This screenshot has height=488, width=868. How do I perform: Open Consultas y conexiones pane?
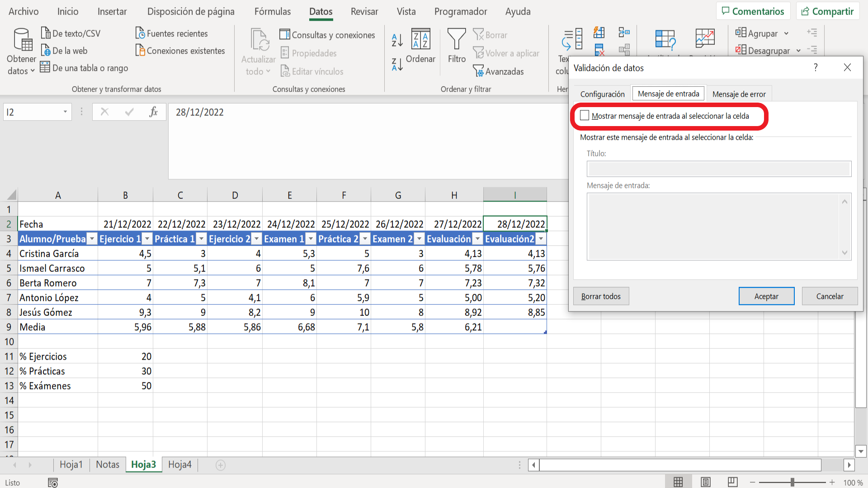click(327, 35)
